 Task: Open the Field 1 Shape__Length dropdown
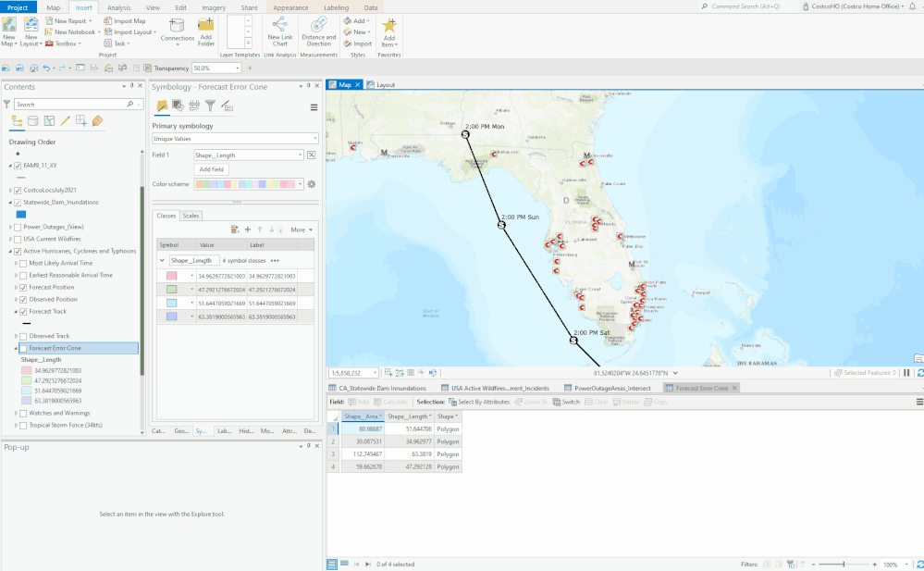(249, 155)
